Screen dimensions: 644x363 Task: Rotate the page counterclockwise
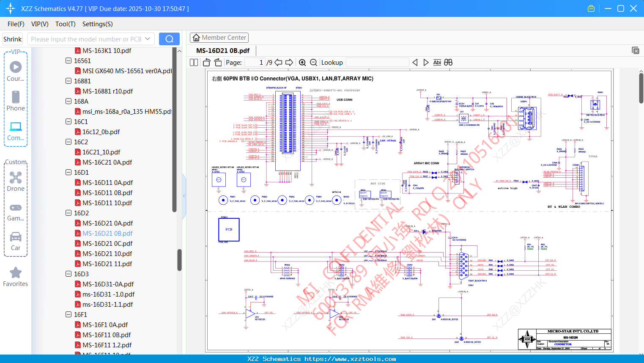pos(207,62)
